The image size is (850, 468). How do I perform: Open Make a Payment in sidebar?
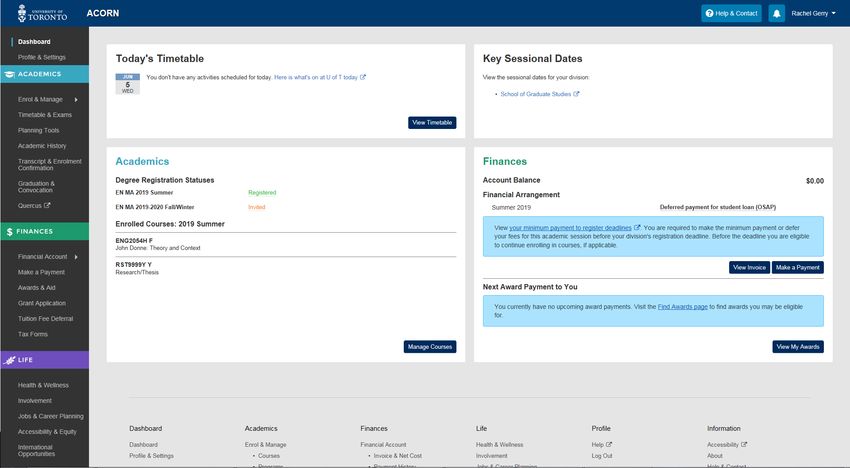point(41,272)
